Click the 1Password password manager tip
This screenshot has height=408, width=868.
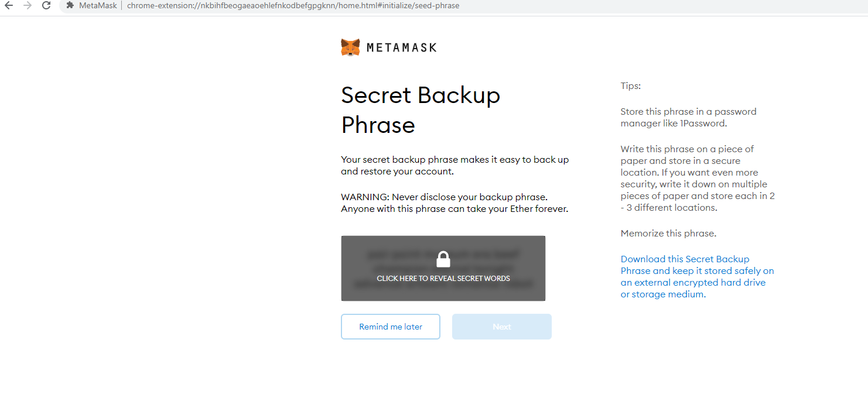(688, 117)
